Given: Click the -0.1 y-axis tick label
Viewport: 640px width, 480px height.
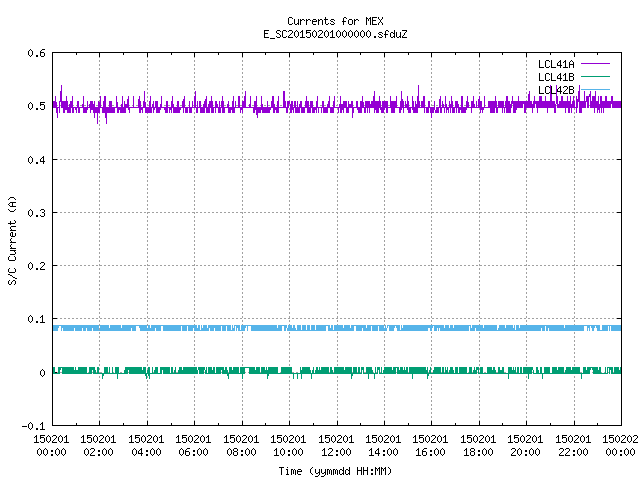Looking at the screenshot, I should [x=33, y=426].
